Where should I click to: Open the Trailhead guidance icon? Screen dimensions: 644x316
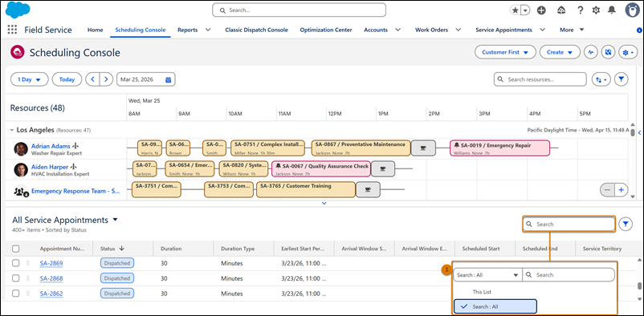pos(561,10)
